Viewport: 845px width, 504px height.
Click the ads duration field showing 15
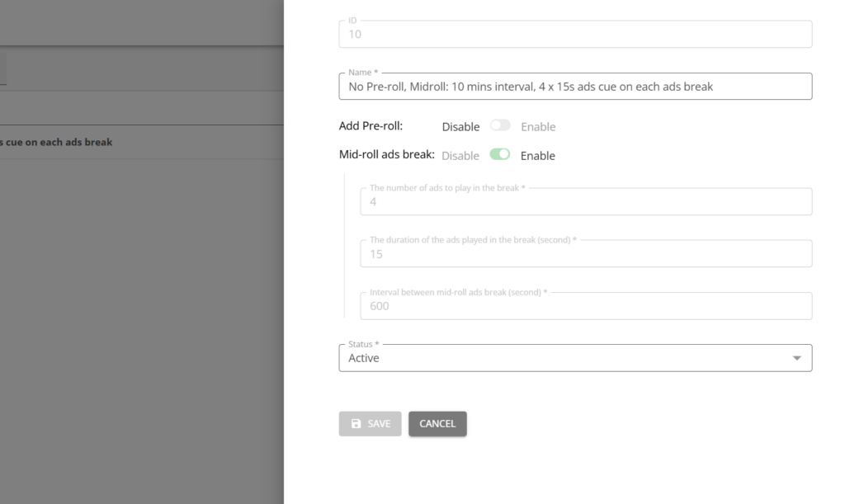[585, 254]
